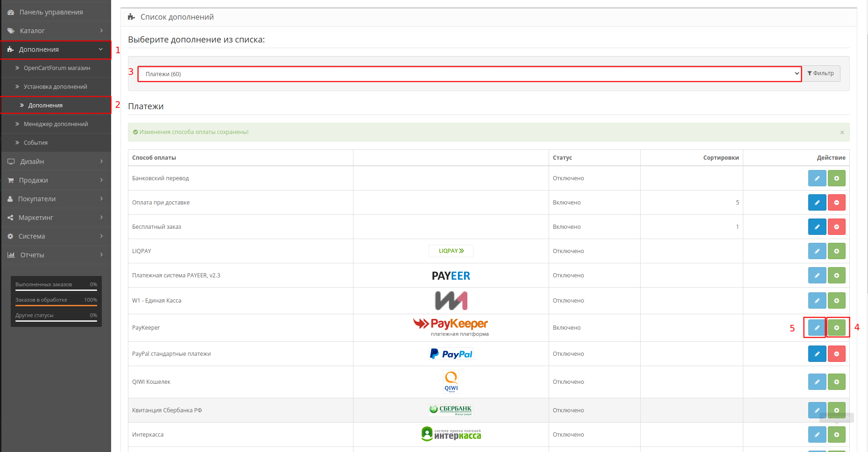Screen dimensions: 868x452
Task: Install the PAYEER payment system
Action: point(836,275)
